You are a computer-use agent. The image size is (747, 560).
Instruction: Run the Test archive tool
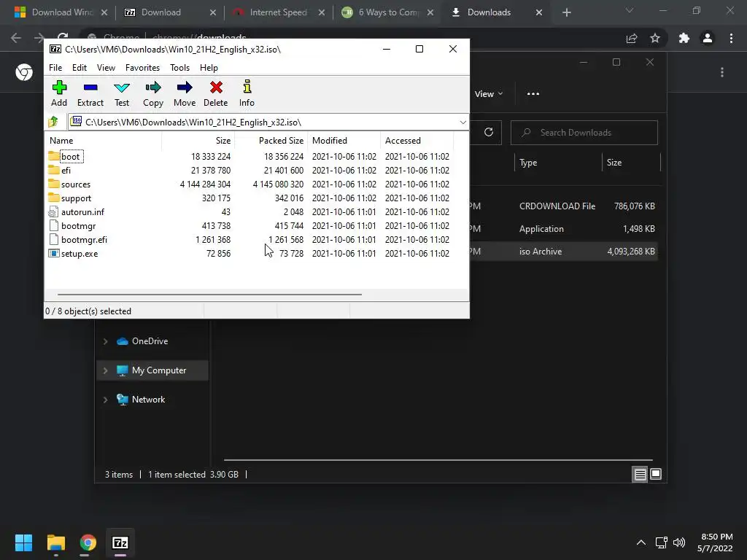[x=122, y=93]
